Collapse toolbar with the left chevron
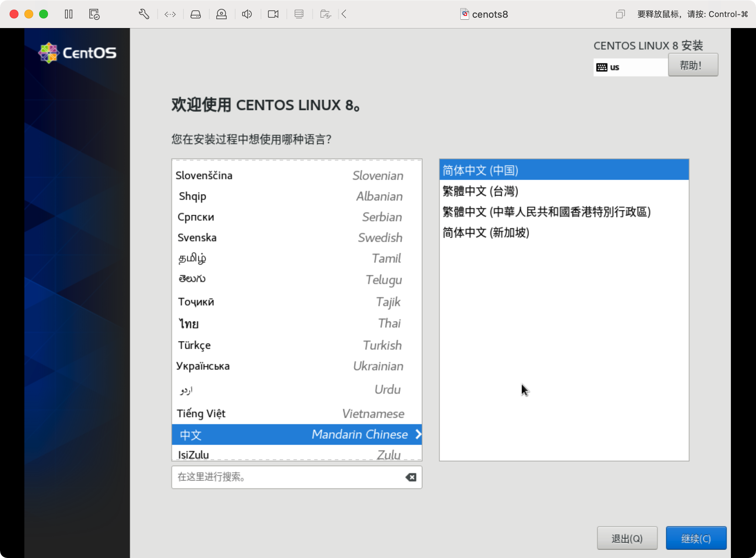The image size is (756, 558). 344,14
